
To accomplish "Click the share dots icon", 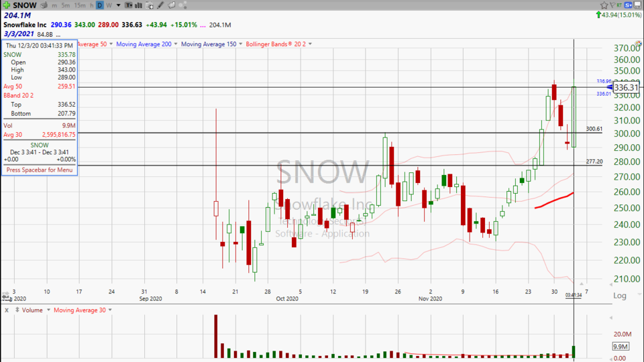I will 183,5.
